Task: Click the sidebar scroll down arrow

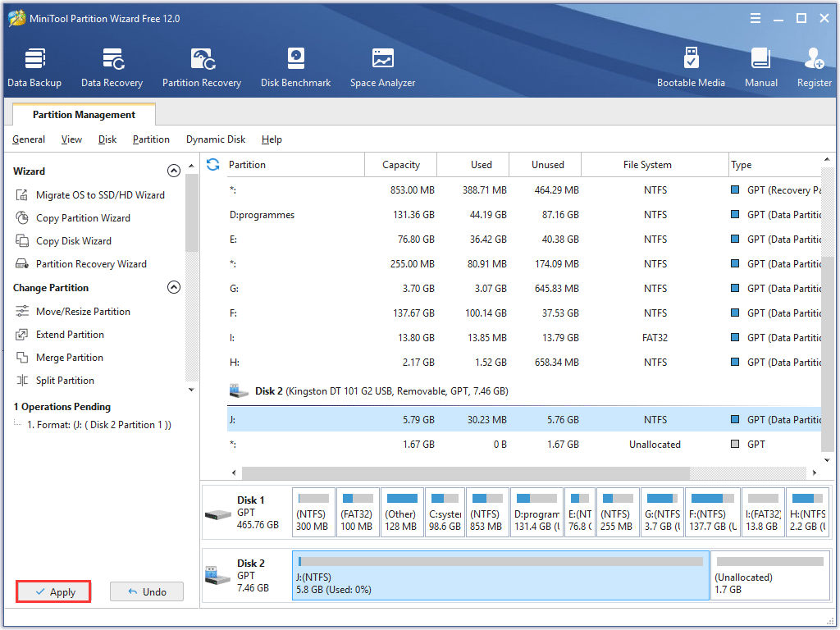Action: click(191, 390)
